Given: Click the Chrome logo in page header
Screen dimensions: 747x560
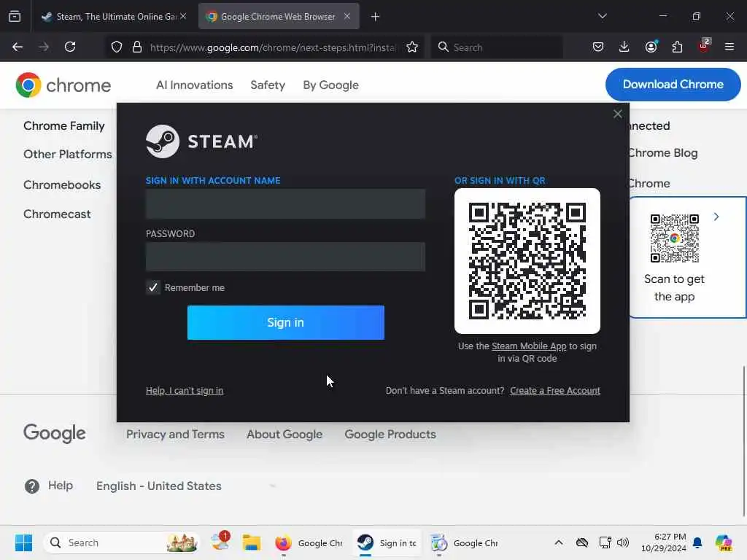Looking at the screenshot, I should click(63, 85).
